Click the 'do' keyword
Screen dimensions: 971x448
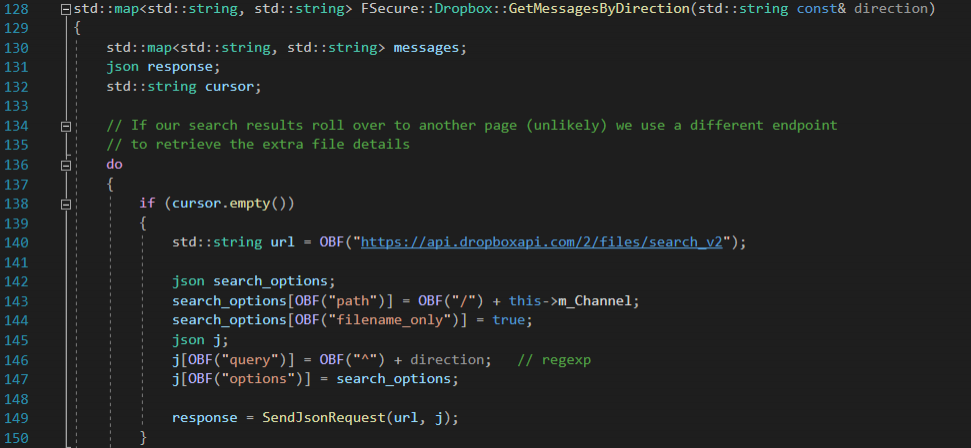[115, 164]
